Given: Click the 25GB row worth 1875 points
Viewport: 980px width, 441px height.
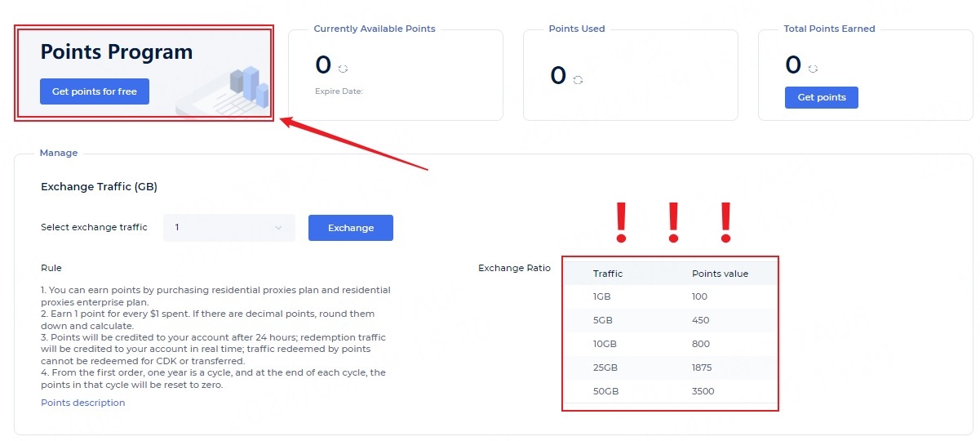Looking at the screenshot, I should pyautogui.click(x=670, y=367).
